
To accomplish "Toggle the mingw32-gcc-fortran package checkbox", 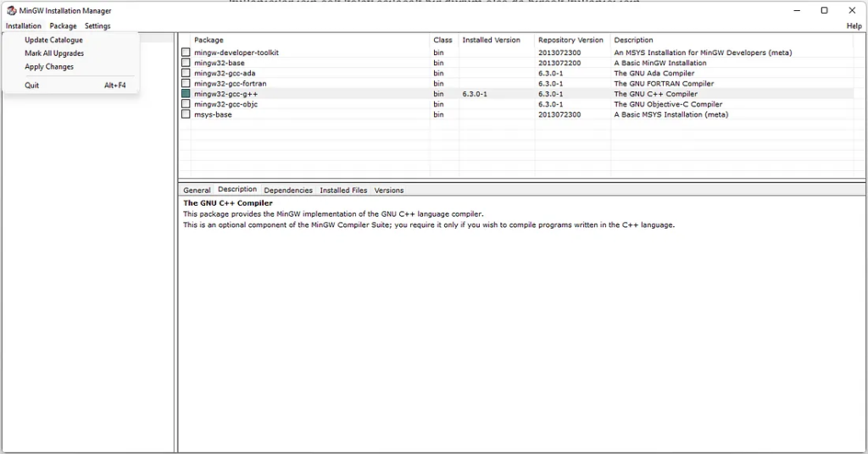I will pos(186,84).
